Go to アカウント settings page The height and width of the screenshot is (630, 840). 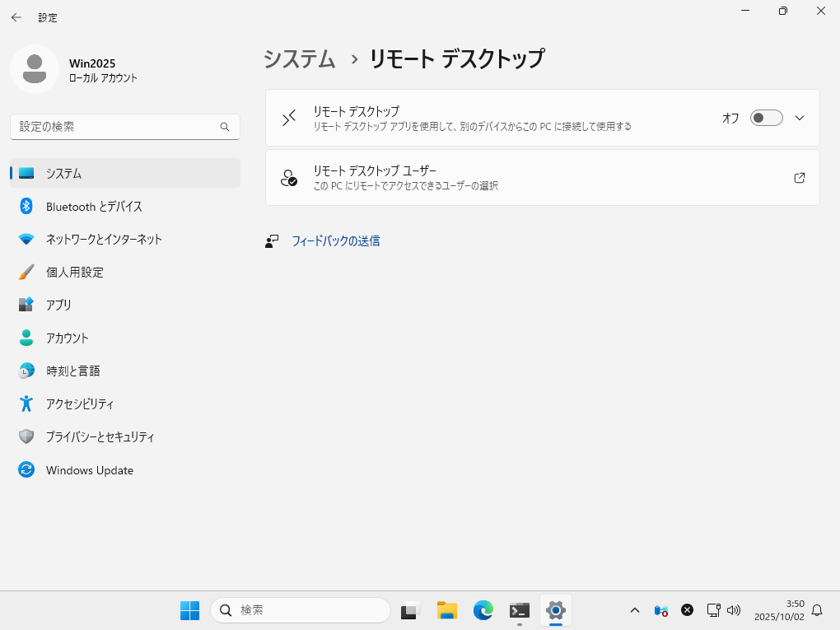68,338
